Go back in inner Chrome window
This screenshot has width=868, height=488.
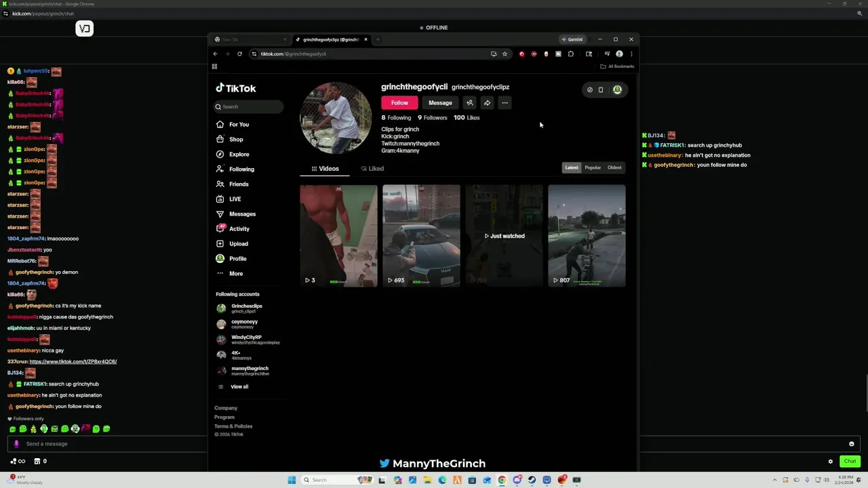coord(216,54)
